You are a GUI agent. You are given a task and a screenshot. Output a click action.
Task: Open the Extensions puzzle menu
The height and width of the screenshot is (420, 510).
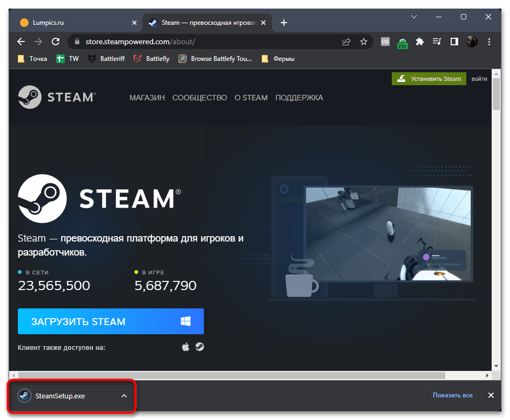coord(419,42)
